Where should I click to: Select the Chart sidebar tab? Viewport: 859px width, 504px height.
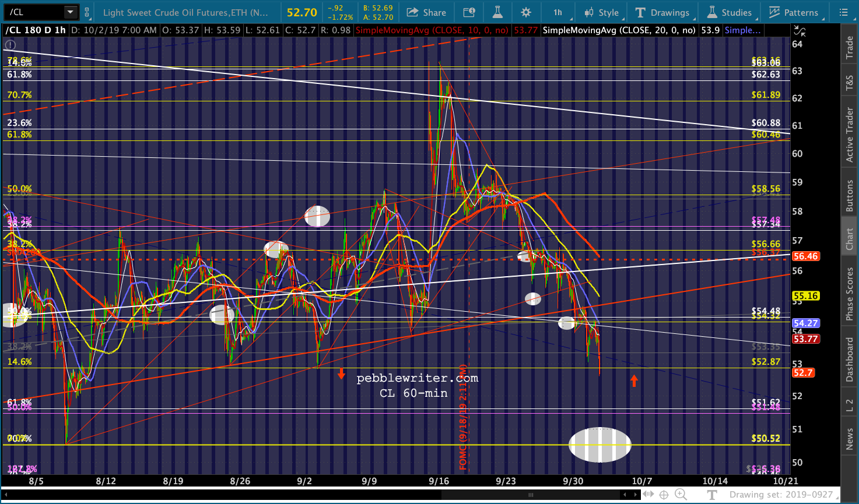tap(850, 239)
